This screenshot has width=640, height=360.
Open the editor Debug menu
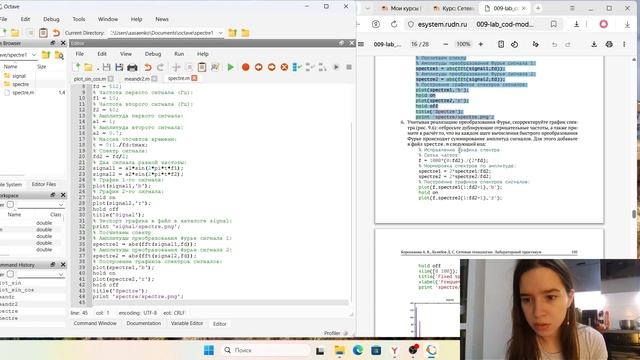pos(153,54)
